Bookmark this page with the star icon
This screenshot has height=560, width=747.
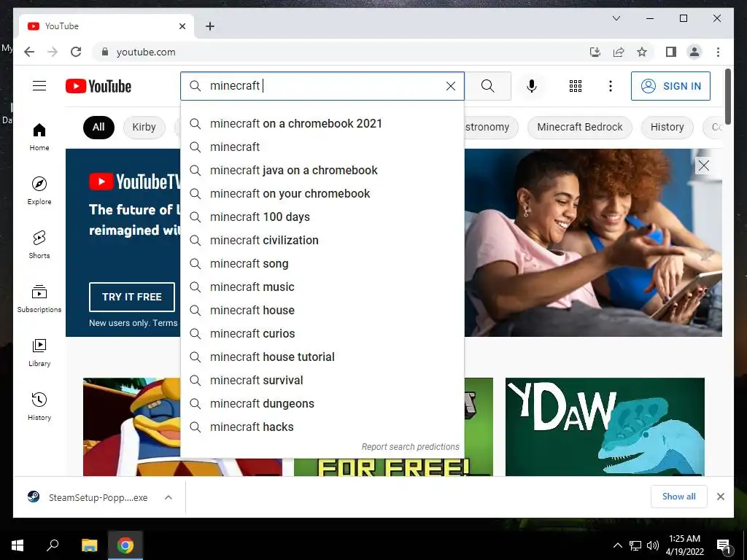(642, 52)
